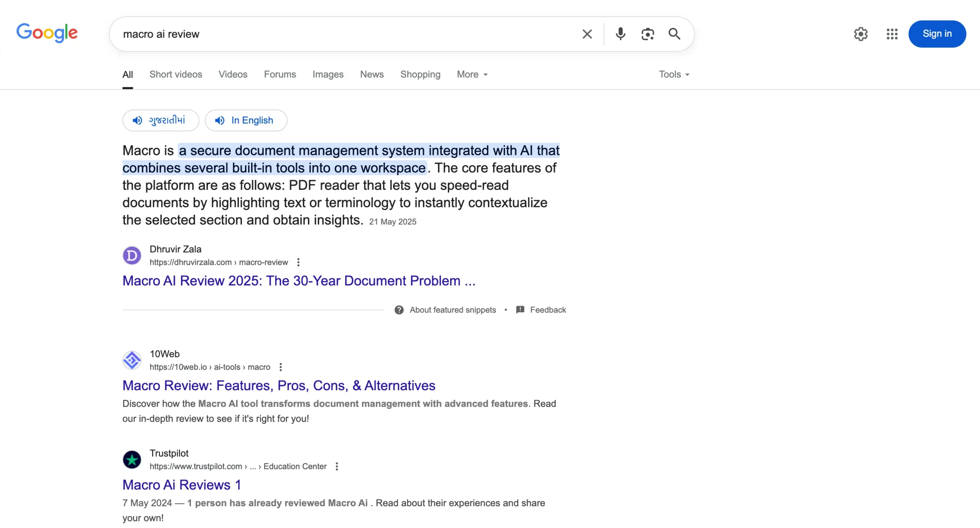The width and height of the screenshot is (980, 528).
Task: Click the Feedback link
Action: tap(548, 310)
